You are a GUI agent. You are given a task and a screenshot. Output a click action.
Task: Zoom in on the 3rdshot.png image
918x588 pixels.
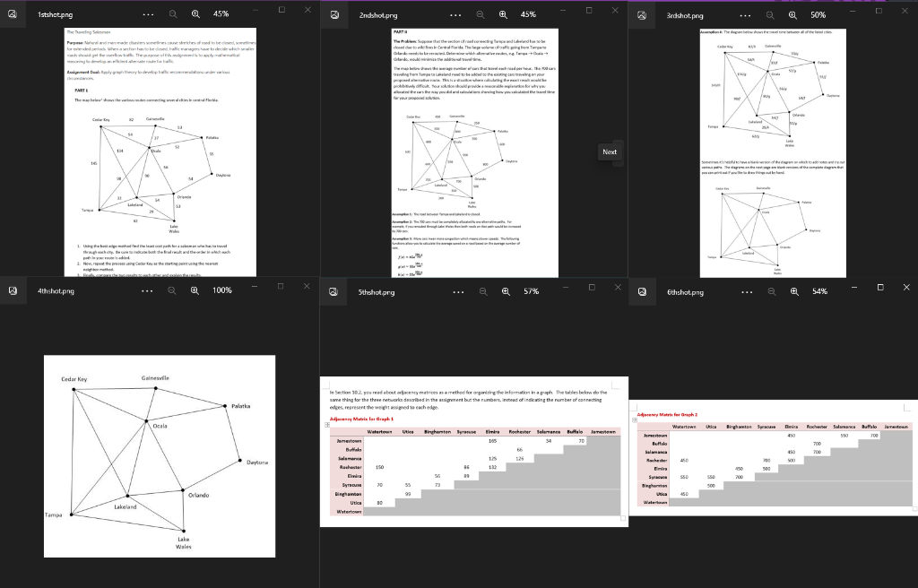[791, 14]
